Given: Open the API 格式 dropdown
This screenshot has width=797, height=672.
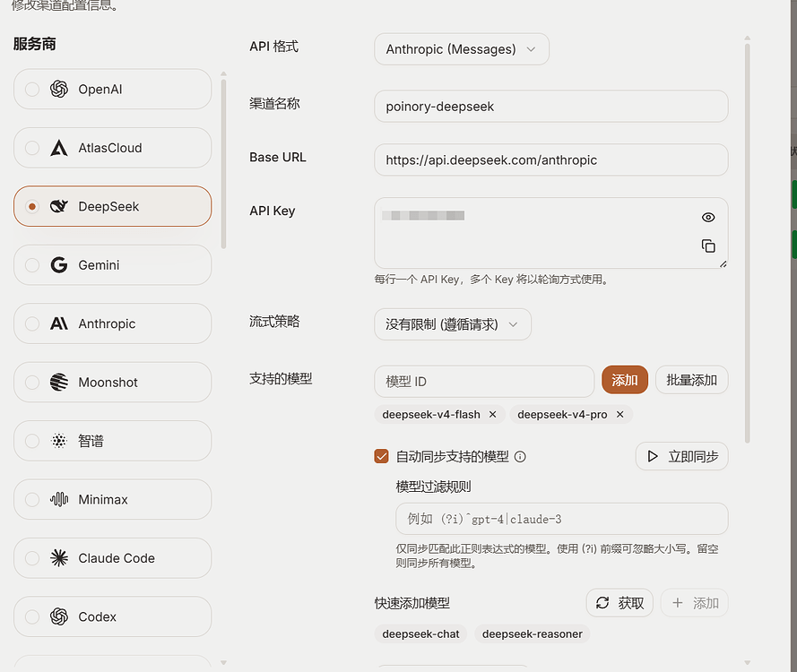Looking at the screenshot, I should (462, 49).
